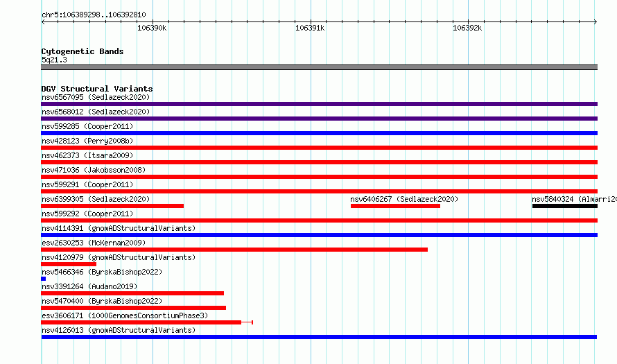This screenshot has height=364, width=617.
Task: Select the nsv462373 red variant bar
Action: 319,162
